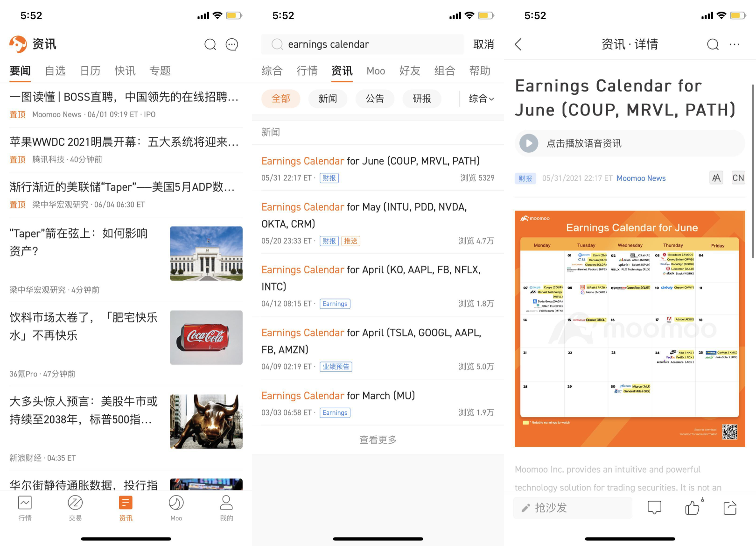Open 大多头惊人预言 bull market headline
756x546 pixels.
click(84, 410)
